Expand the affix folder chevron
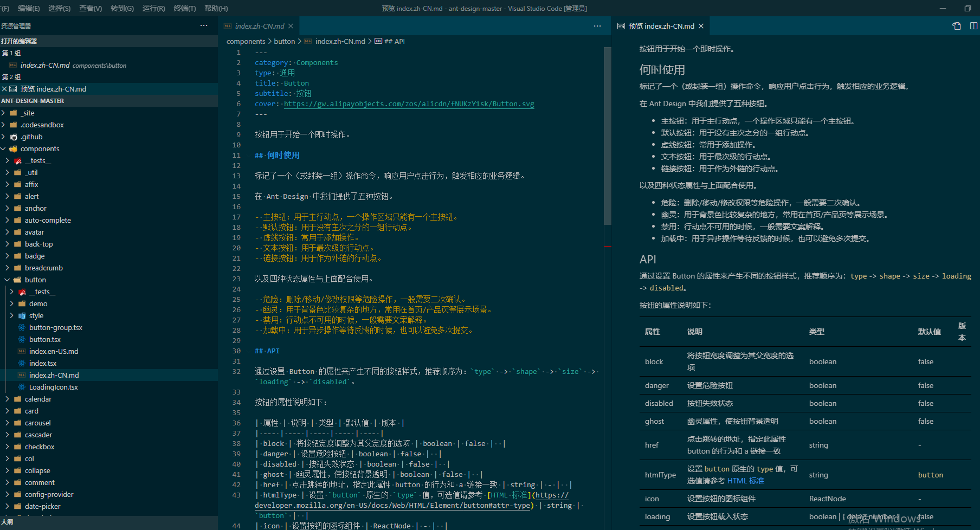Image resolution: width=980 pixels, height=530 pixels. tap(7, 185)
